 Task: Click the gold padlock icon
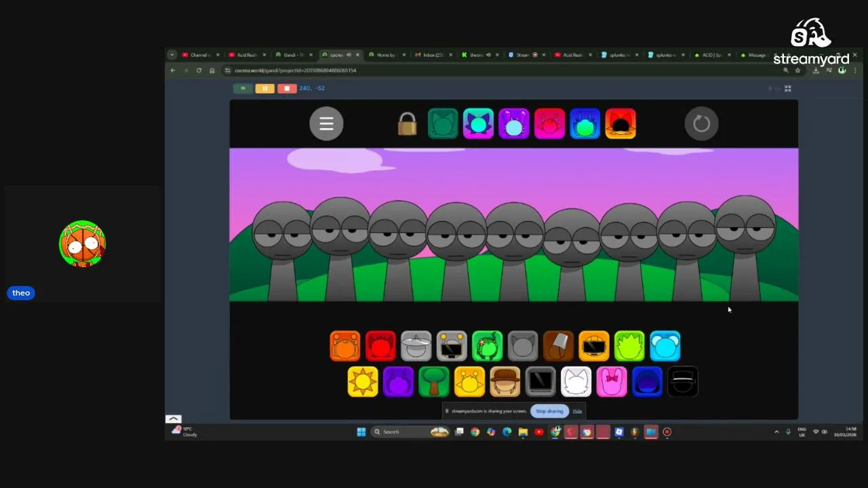tap(407, 124)
